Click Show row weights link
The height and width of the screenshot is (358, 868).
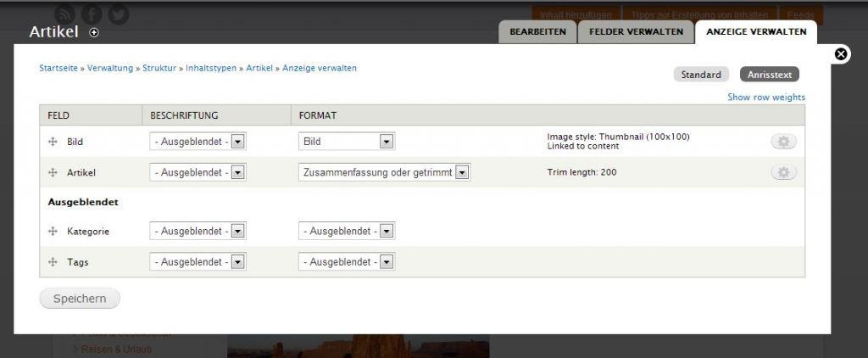765,97
